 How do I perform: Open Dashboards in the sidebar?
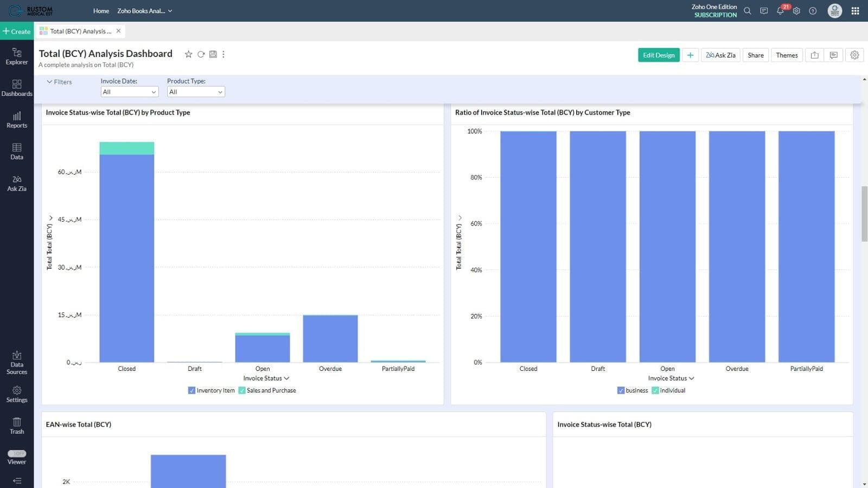[x=17, y=88]
